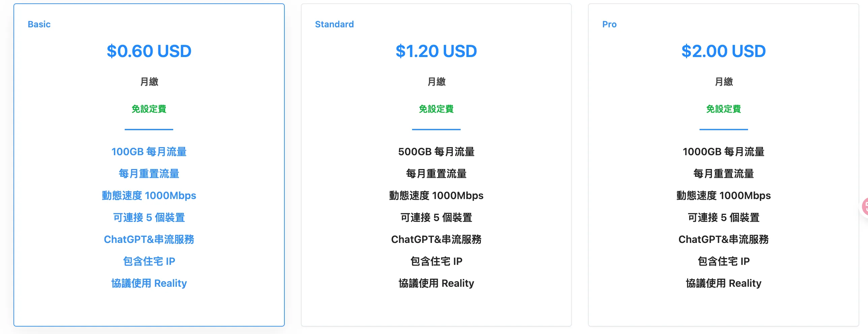This screenshot has height=334, width=868.
Task: Click 免設定費 label in Standard card
Action: pos(436,109)
